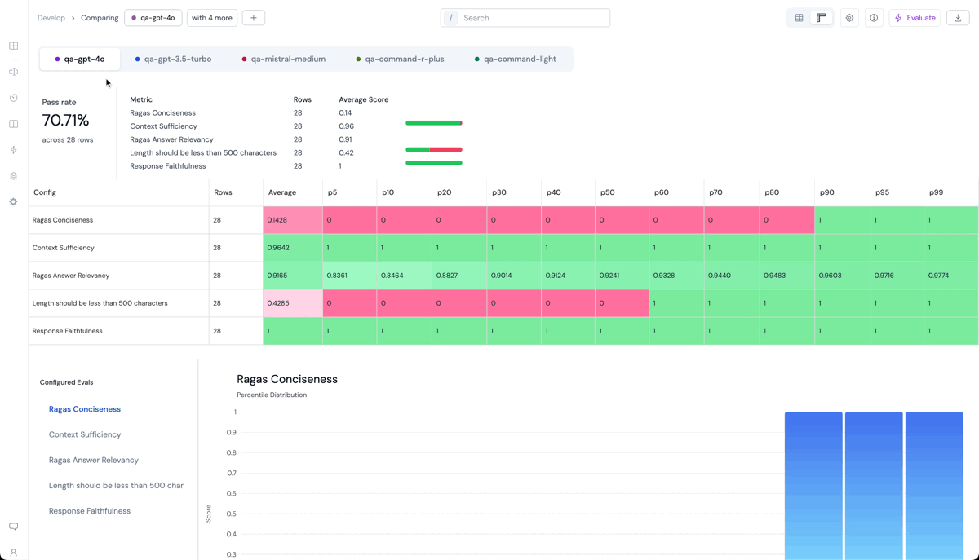Click the lightning bolt icon in left sidebar
Image resolution: width=979 pixels, height=560 pixels.
(13, 150)
